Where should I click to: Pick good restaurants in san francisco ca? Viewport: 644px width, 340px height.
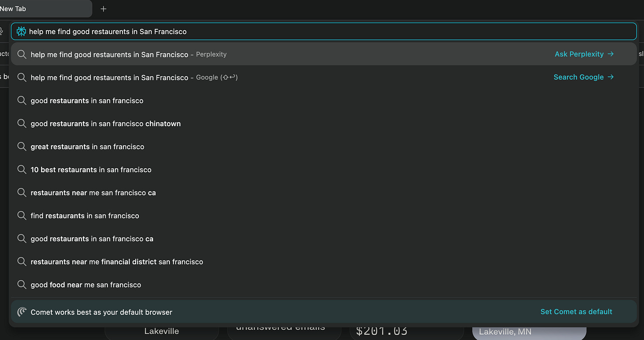(324, 239)
